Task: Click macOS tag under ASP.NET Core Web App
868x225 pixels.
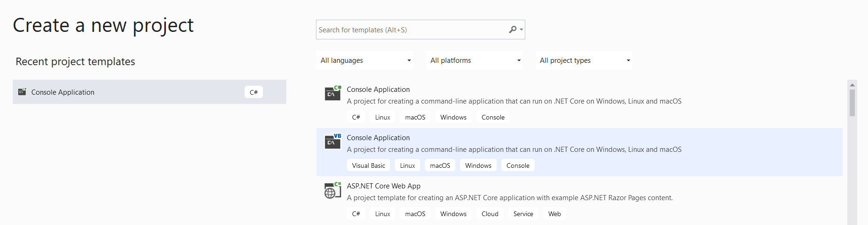Action: coord(415,214)
